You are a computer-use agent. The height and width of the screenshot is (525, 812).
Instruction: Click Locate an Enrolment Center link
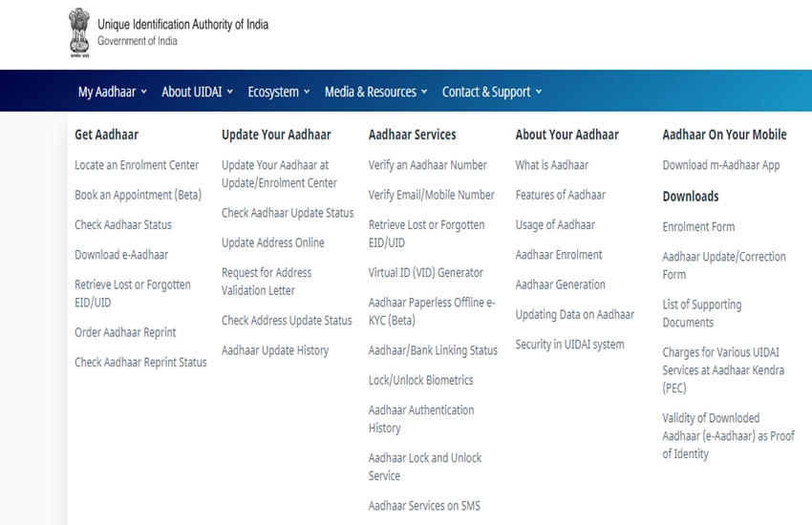137,165
